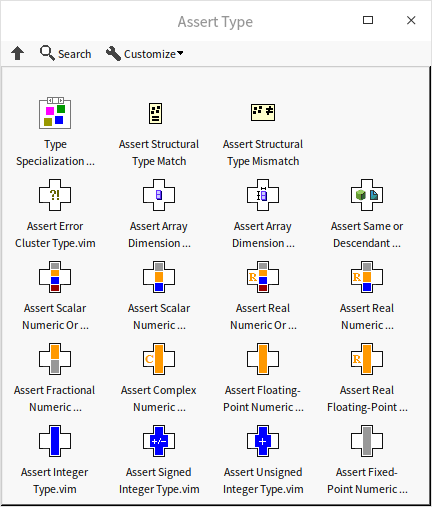Select Assert Real Floating-Point icon
This screenshot has width=432, height=507.
(367, 359)
